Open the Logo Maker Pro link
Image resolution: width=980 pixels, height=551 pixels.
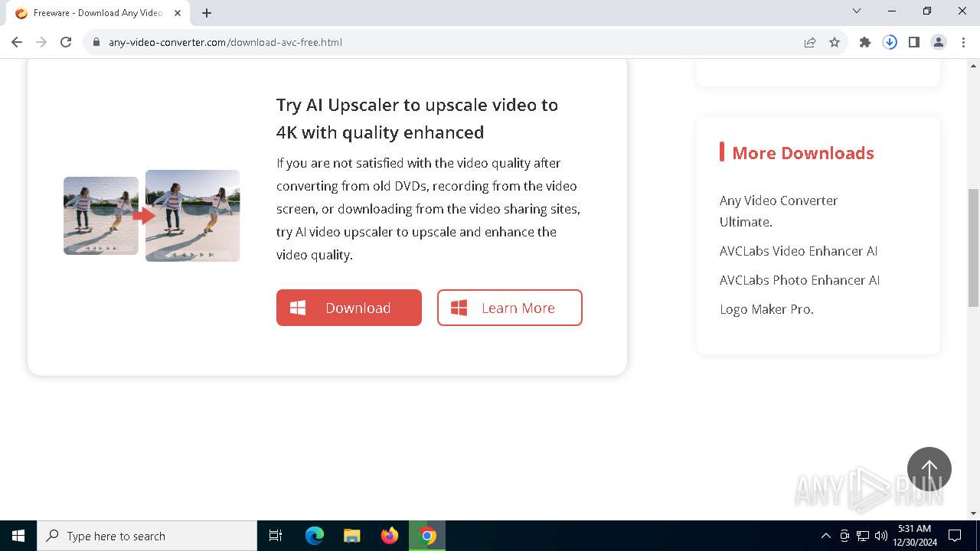[766, 309]
